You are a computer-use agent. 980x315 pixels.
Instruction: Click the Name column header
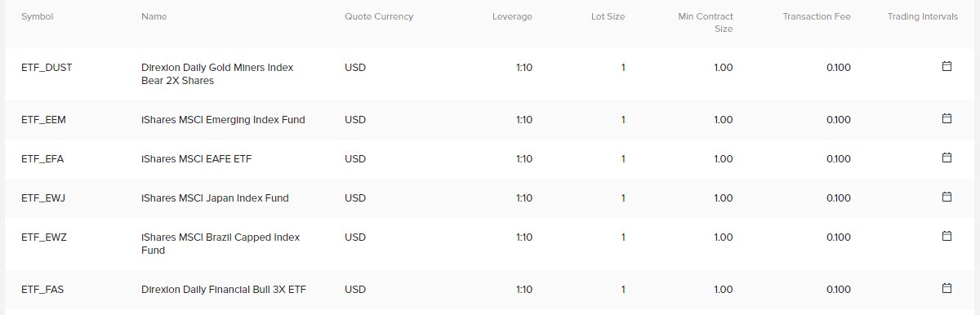coord(154,16)
